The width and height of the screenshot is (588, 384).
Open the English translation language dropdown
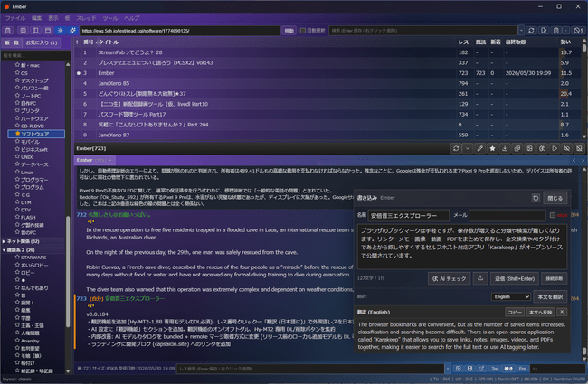point(511,296)
